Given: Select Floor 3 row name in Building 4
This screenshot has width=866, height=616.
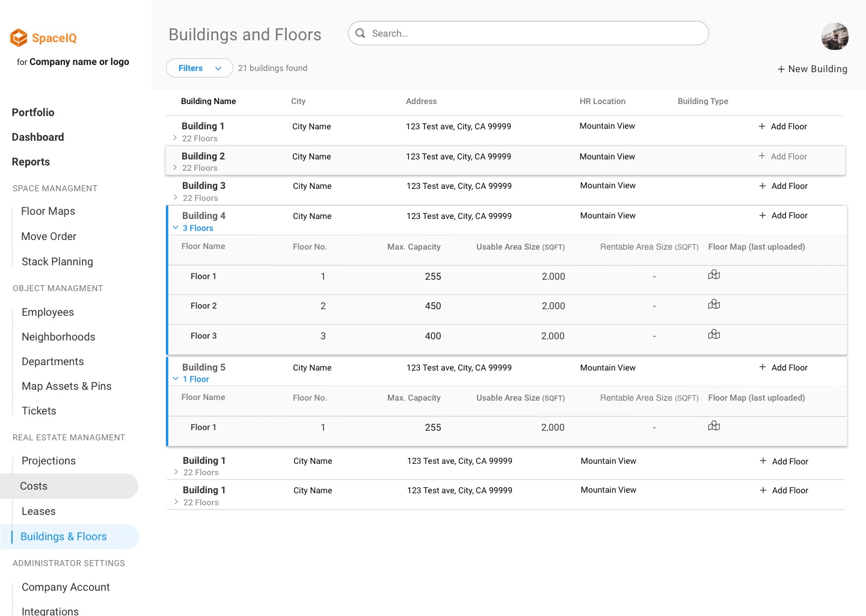Looking at the screenshot, I should click(x=204, y=336).
